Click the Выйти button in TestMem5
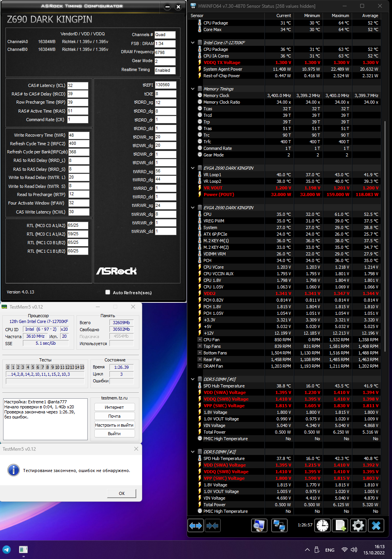This screenshot has height=559, width=392. (114, 434)
